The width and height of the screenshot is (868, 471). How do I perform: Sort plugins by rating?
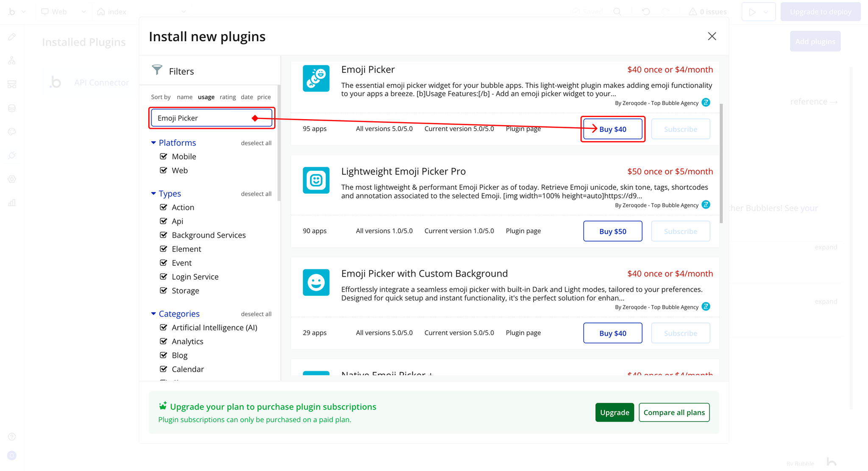coord(228,97)
